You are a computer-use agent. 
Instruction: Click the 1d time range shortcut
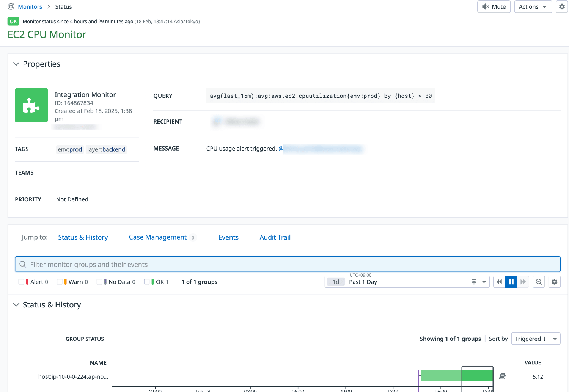click(x=336, y=282)
